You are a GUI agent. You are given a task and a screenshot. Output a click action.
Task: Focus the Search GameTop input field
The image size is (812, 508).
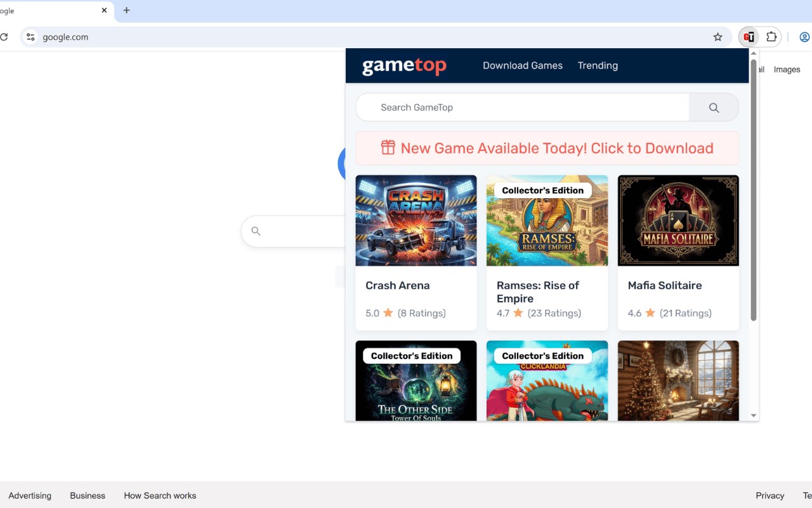tap(522, 107)
